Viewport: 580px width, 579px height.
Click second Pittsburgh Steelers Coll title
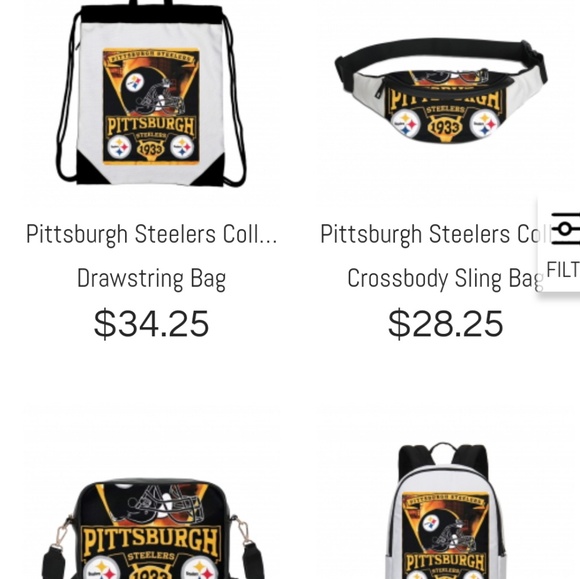tap(433, 234)
